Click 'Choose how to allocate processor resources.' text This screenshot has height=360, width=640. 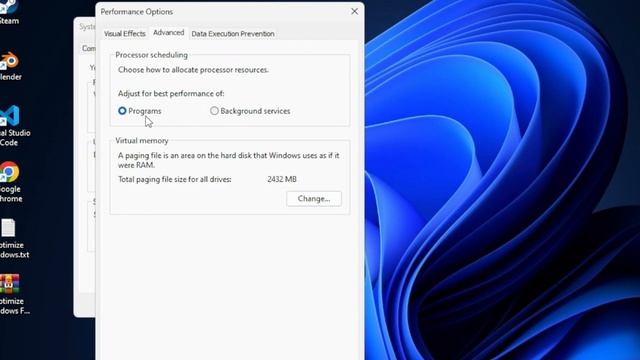(193, 70)
